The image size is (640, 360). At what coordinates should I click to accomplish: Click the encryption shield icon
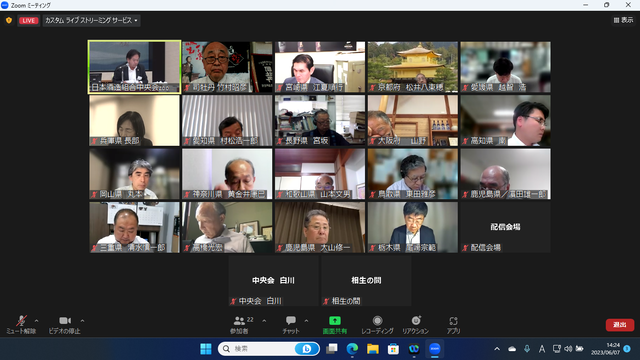pyautogui.click(x=9, y=20)
